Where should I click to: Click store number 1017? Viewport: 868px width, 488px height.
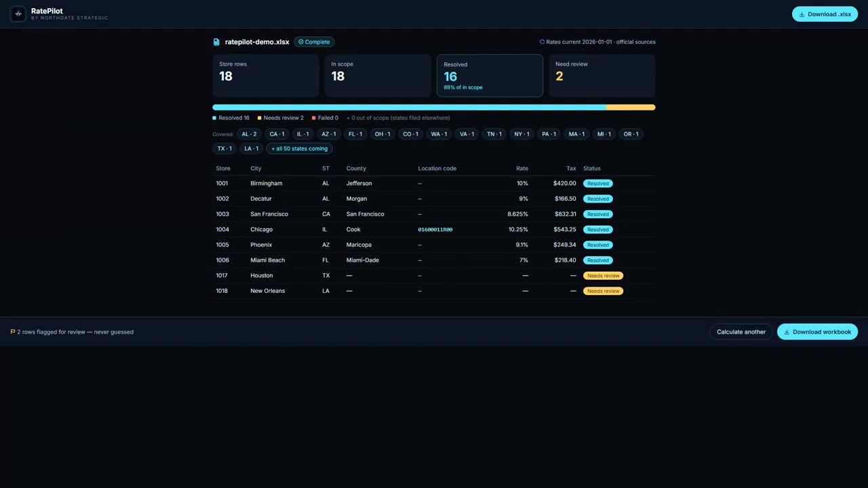[x=222, y=276]
